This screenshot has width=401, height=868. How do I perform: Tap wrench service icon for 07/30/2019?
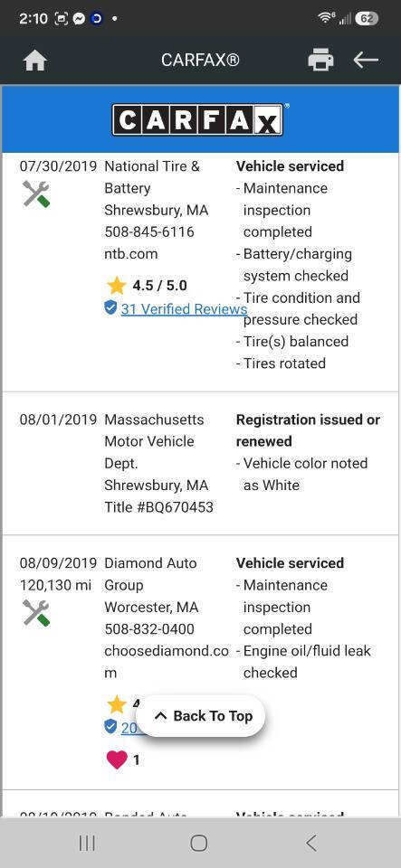point(36,194)
